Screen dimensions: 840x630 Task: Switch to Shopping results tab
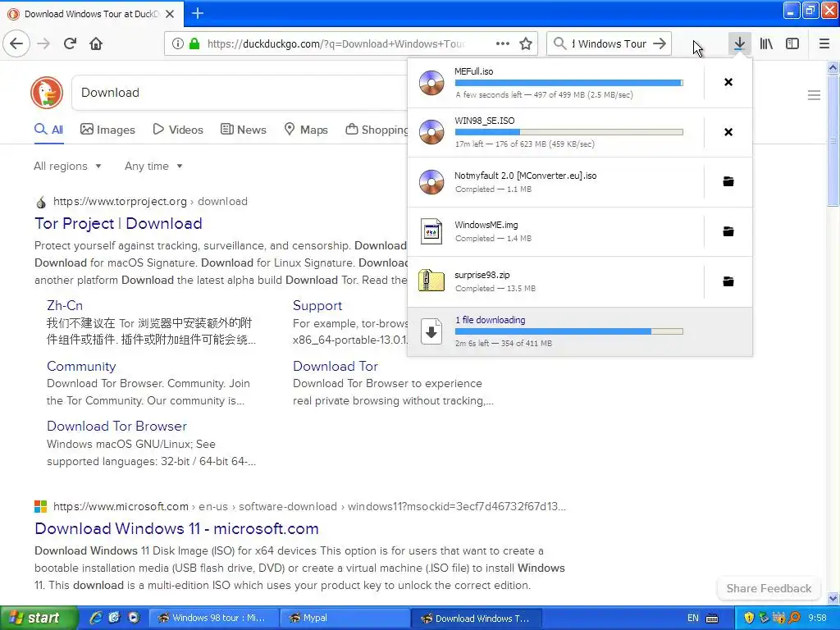click(377, 130)
